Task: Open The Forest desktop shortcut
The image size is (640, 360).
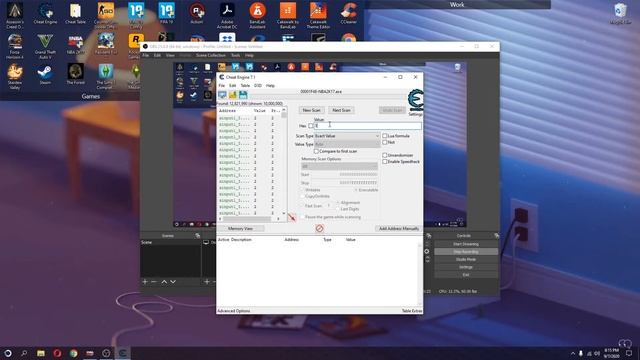Action: (76, 74)
